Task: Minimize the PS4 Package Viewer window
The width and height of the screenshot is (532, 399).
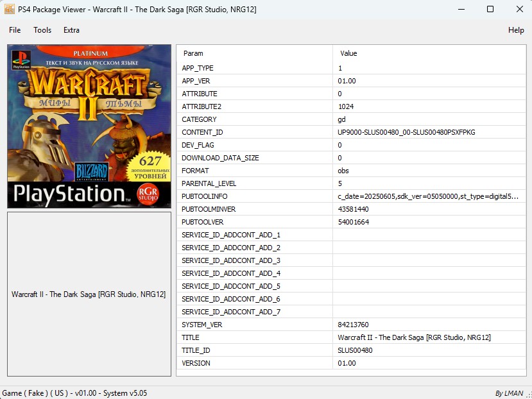Action: tap(461, 9)
